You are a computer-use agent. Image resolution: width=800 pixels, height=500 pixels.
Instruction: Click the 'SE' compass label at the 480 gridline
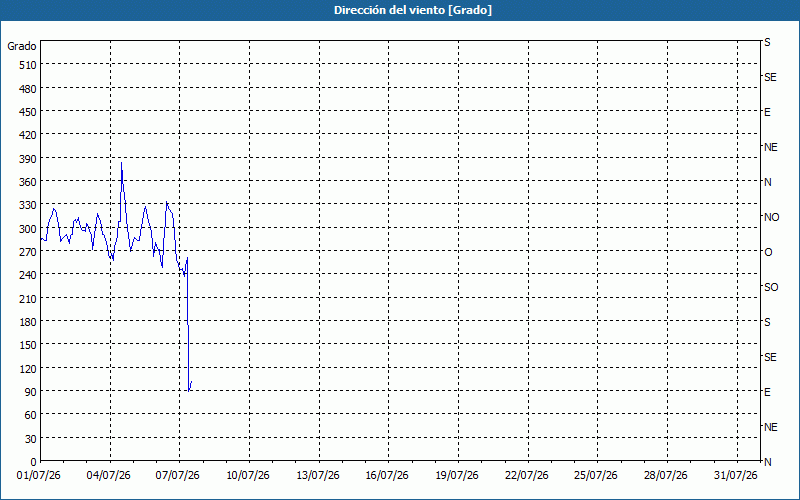770,77
